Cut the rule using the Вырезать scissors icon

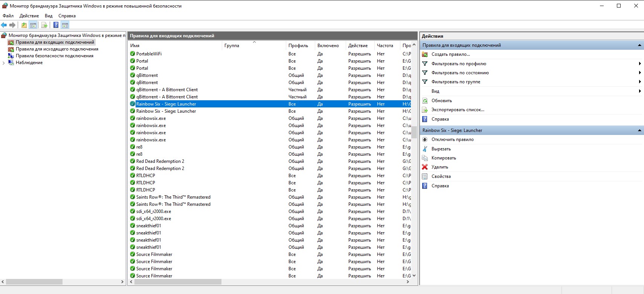[x=425, y=149]
